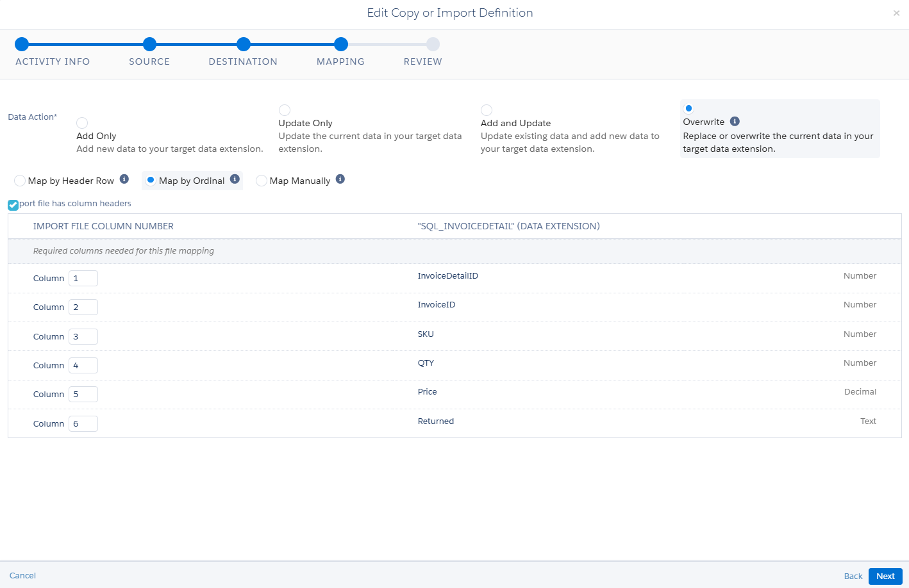Screen dimensions: 909x588
Task: Choose the Map Manually radio button
Action: (x=262, y=181)
